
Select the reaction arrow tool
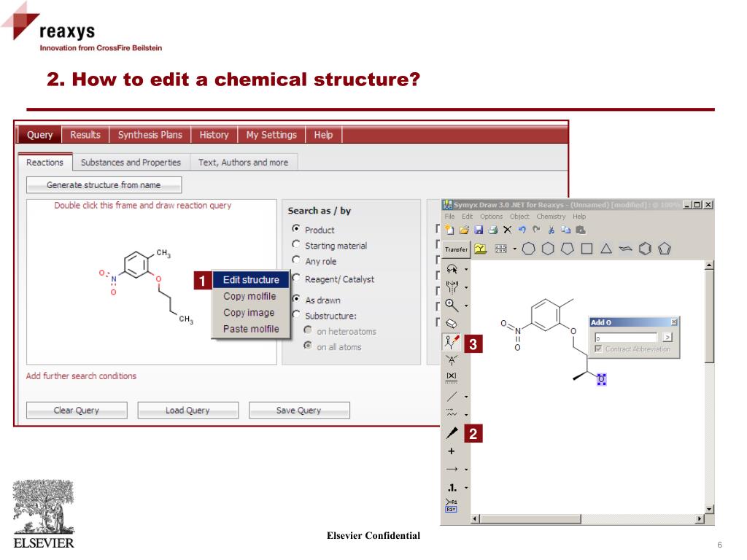coord(452,469)
